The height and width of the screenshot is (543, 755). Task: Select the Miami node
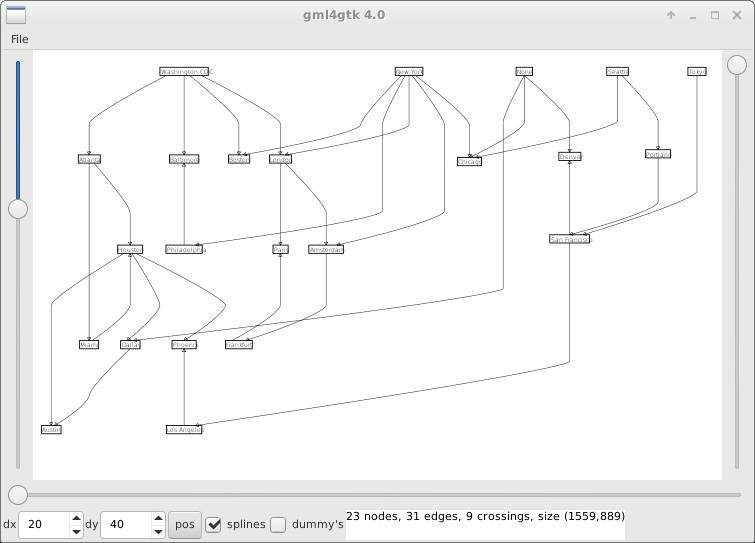tap(89, 345)
